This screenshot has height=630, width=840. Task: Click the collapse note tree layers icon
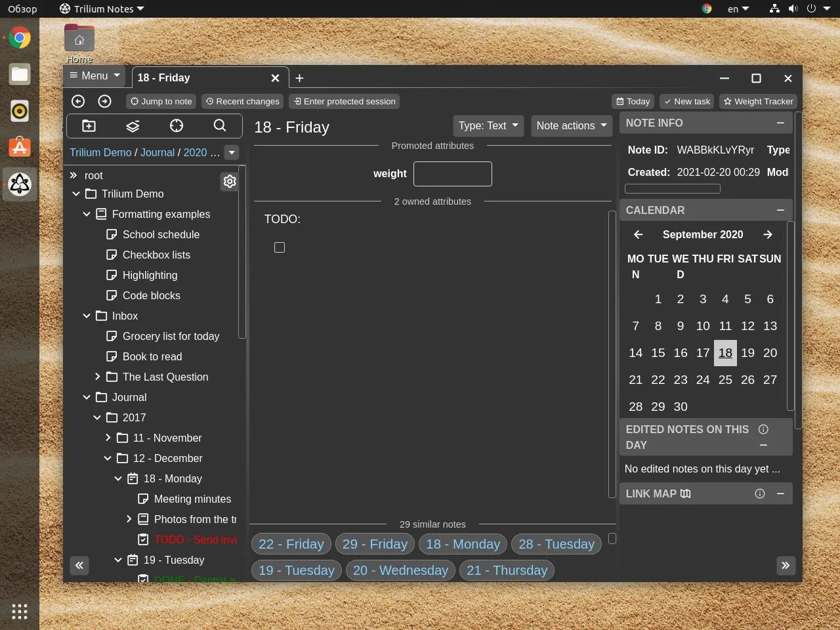coord(133,126)
